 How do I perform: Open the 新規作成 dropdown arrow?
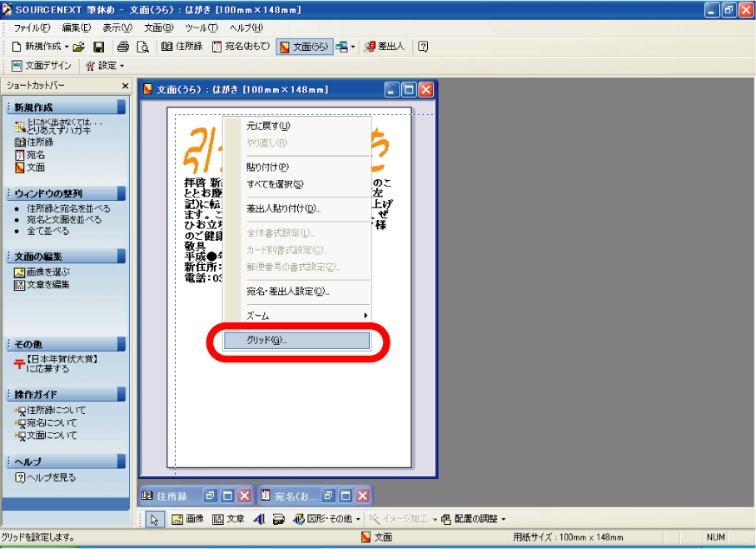click(x=67, y=47)
